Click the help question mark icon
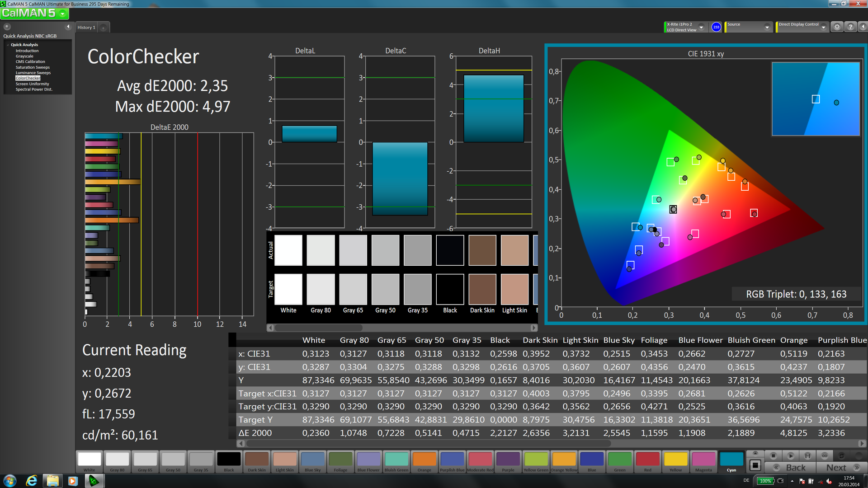The width and height of the screenshot is (868, 488). [850, 27]
